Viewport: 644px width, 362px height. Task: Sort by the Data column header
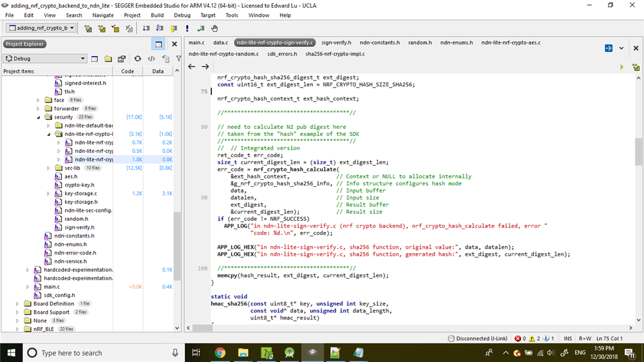pos(158,71)
